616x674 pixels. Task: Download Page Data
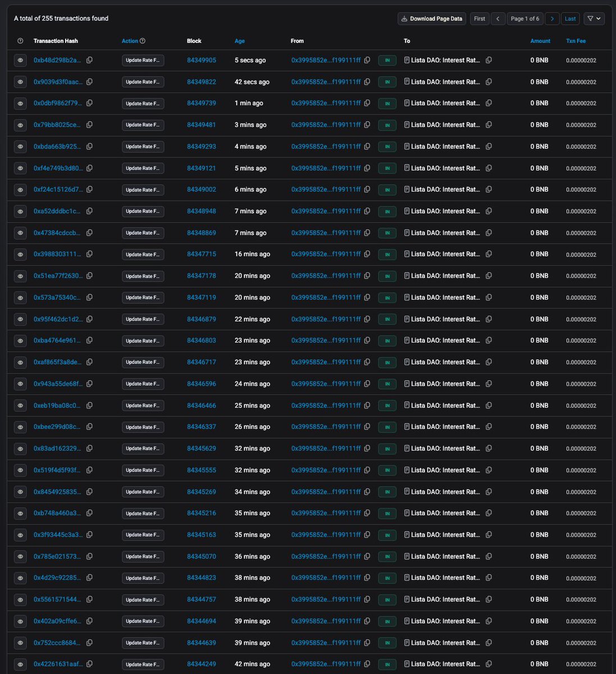point(432,19)
